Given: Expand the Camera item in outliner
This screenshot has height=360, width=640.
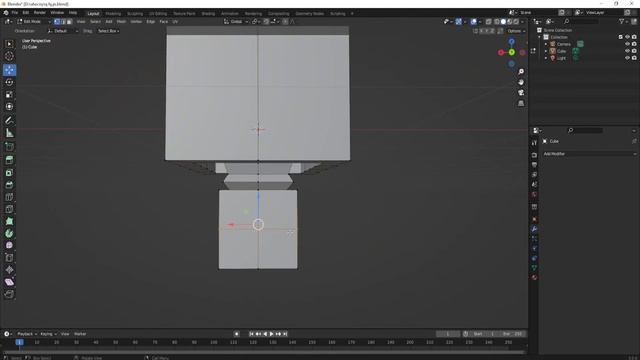Looking at the screenshot, I should tap(546, 44).
